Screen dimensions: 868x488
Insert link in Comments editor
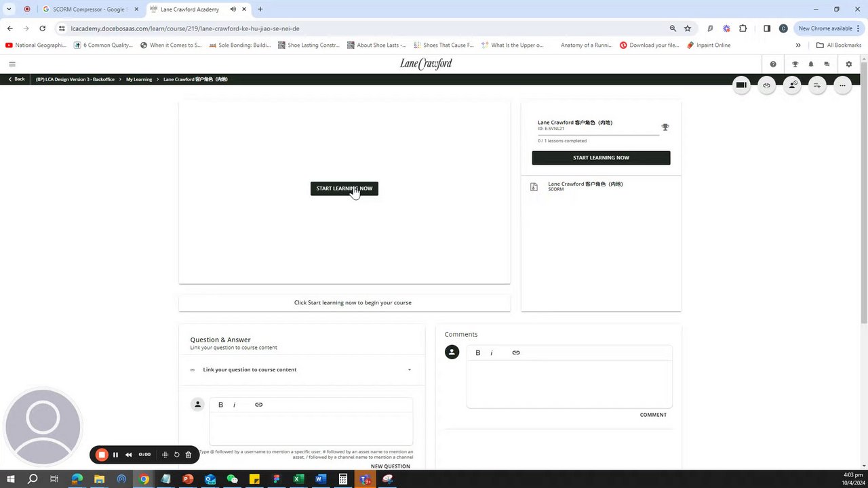(x=516, y=352)
